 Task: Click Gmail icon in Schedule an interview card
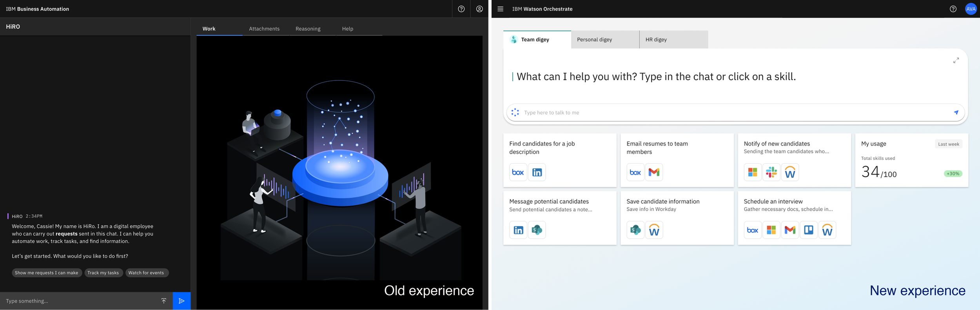click(x=790, y=230)
